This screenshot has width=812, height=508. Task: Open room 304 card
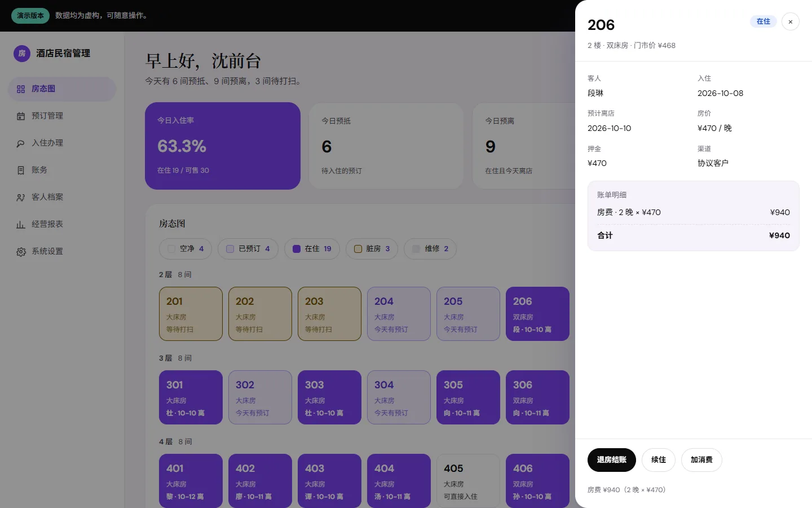click(399, 397)
